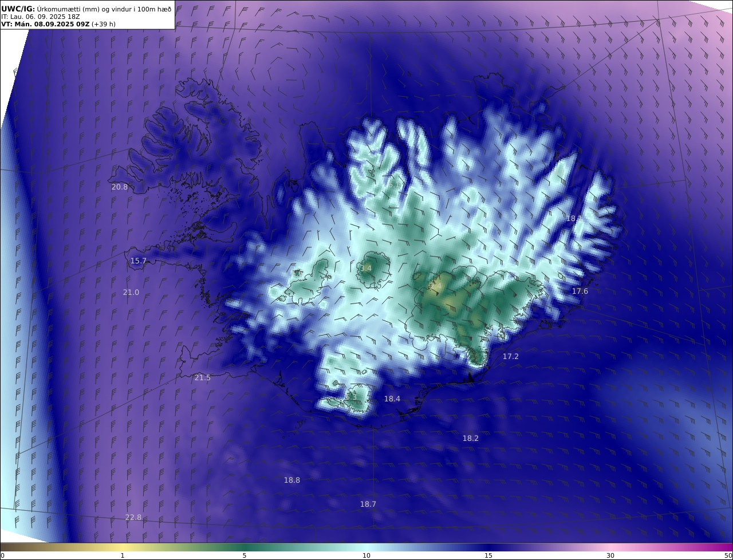Click the 18.7 value label

point(368,504)
